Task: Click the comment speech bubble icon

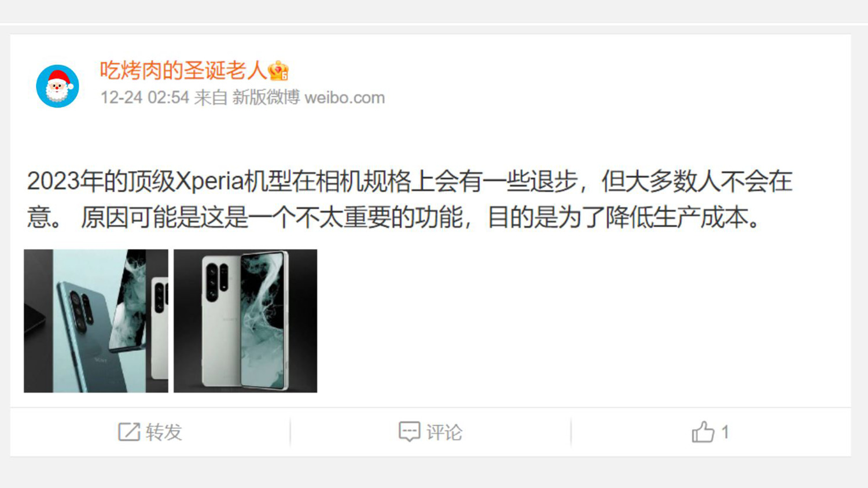Action: coord(409,432)
